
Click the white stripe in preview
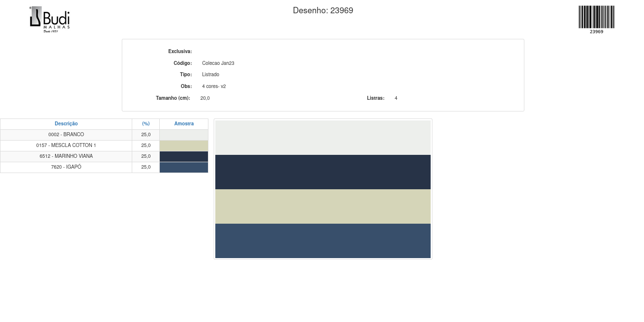coord(323,138)
